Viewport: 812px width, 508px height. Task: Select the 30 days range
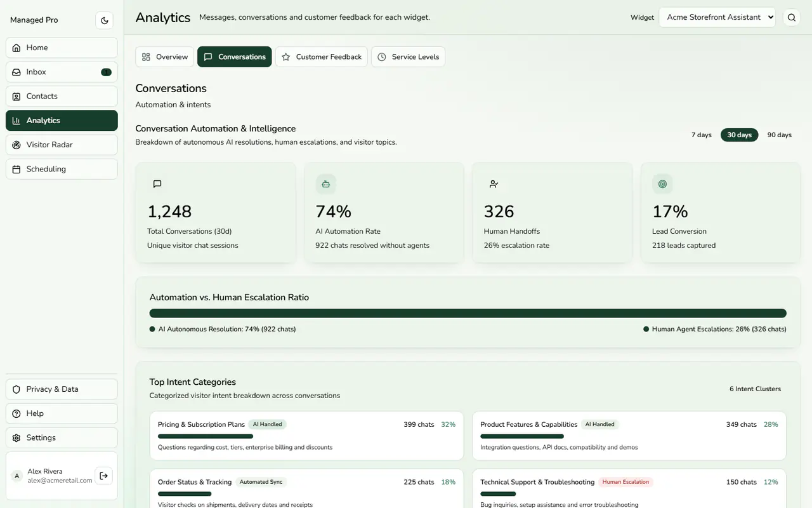pos(739,135)
